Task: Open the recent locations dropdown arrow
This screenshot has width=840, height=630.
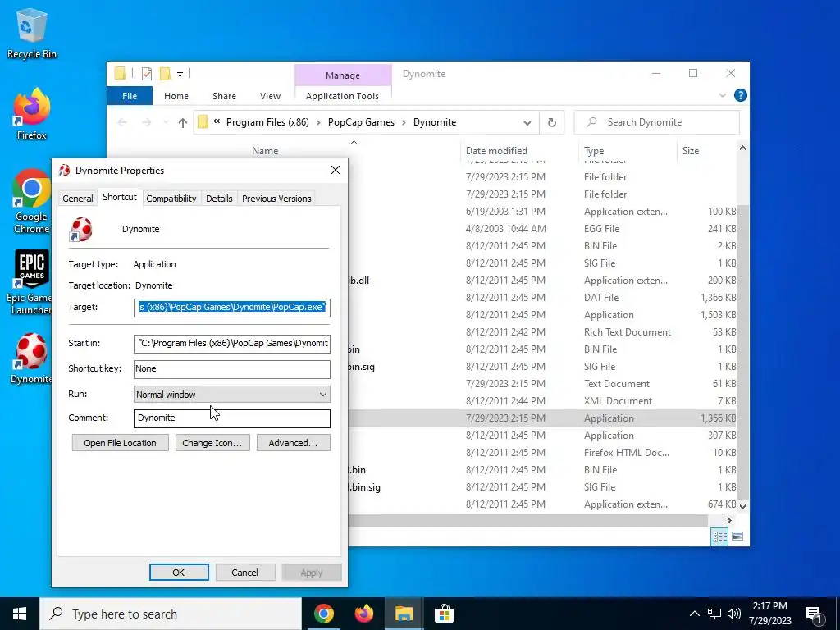Action: tap(166, 123)
